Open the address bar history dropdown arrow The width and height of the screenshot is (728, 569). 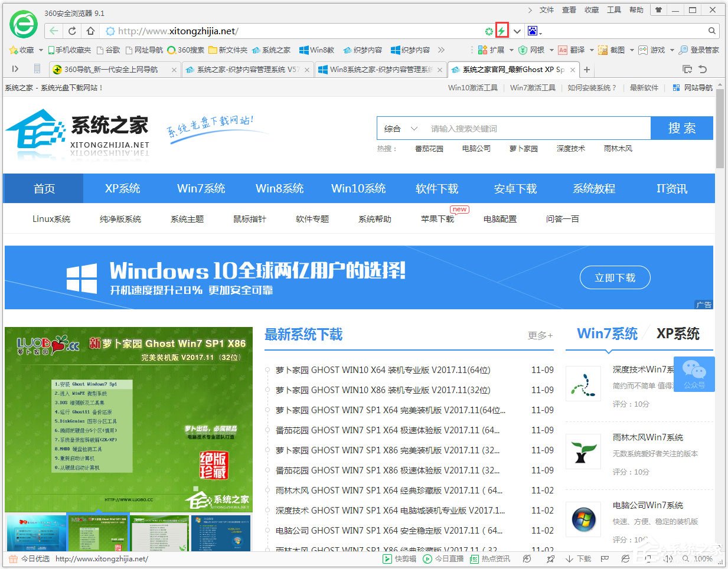[516, 31]
